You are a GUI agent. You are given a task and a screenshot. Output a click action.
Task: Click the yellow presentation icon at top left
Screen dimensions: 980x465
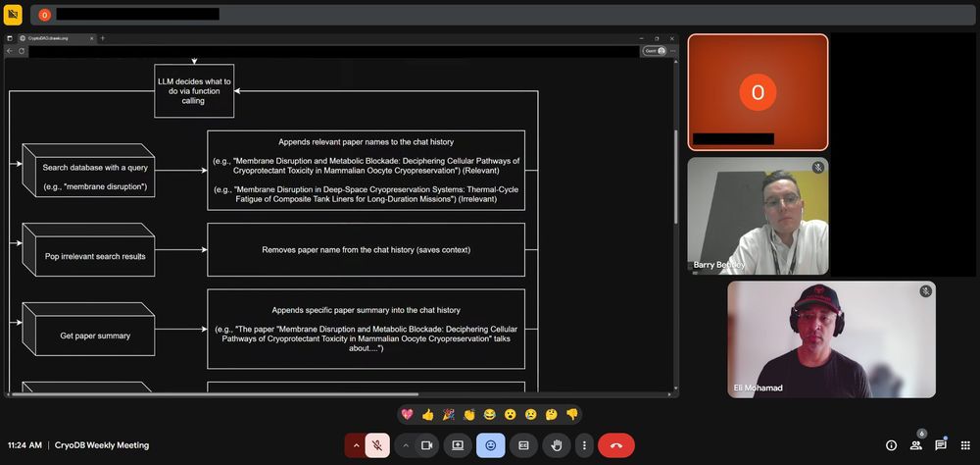coord(13,15)
